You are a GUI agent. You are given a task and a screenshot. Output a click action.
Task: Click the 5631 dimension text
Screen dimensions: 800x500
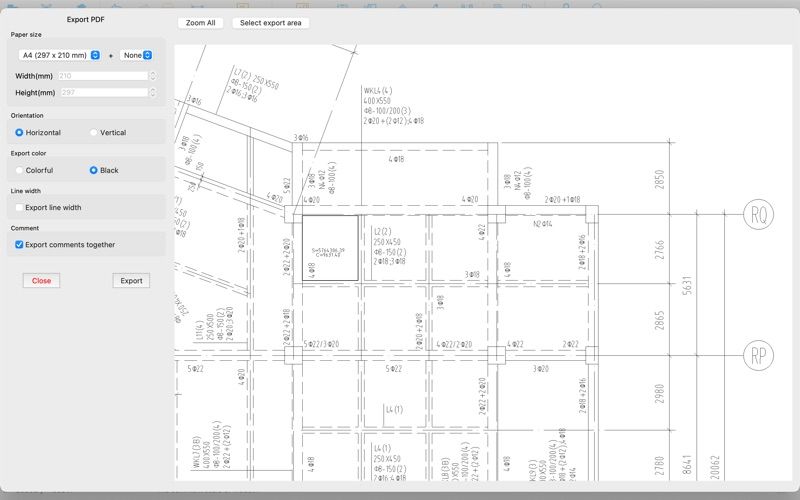point(687,285)
